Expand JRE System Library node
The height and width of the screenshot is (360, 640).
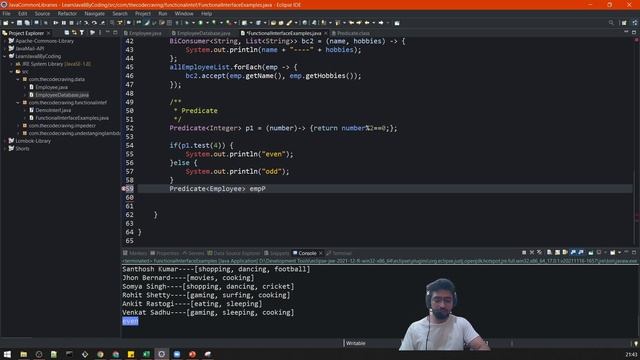coord(11,64)
